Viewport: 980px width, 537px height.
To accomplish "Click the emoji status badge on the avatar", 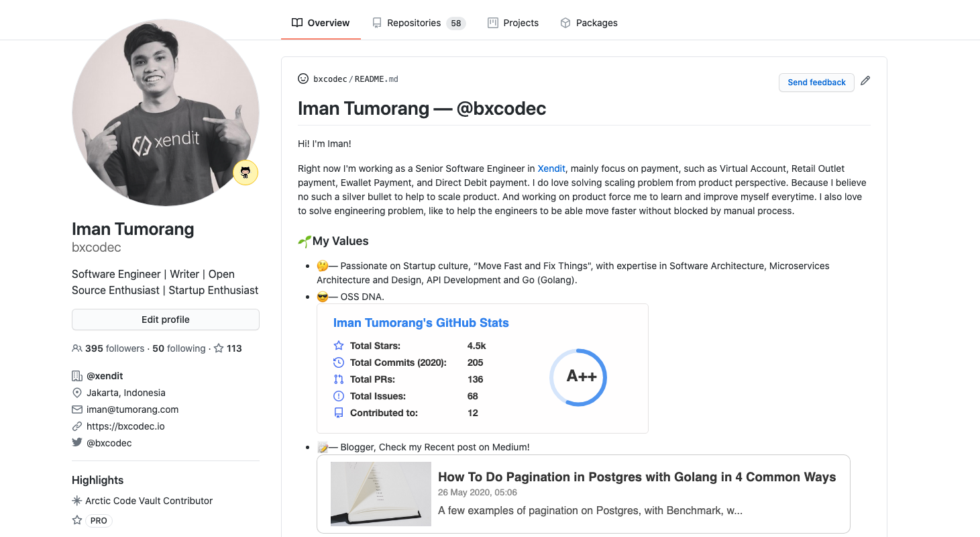I will [246, 173].
